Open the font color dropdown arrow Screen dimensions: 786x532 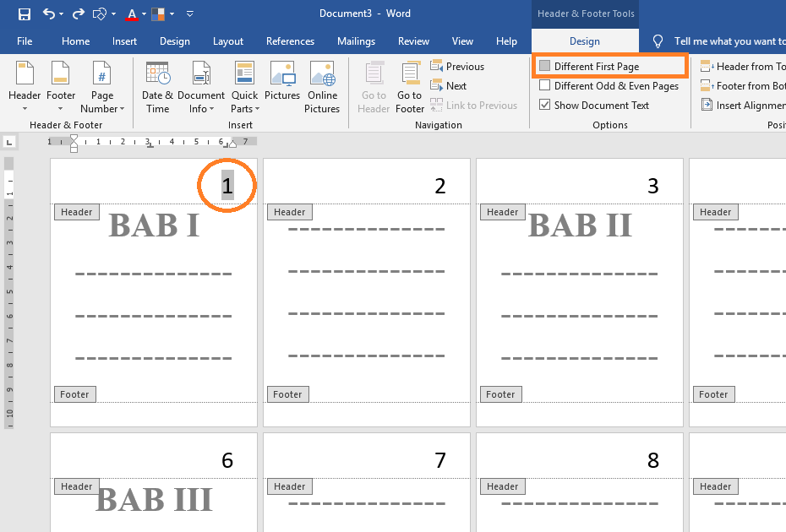click(144, 14)
